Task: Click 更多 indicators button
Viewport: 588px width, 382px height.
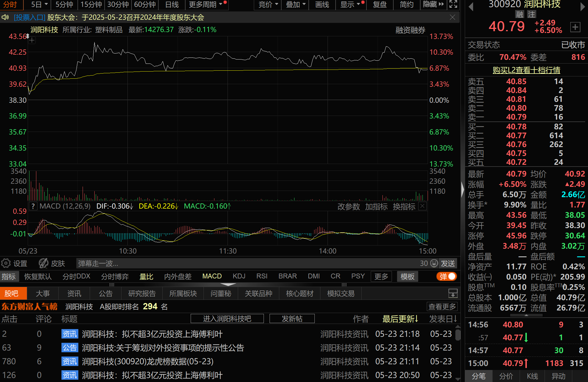Action: (381, 276)
